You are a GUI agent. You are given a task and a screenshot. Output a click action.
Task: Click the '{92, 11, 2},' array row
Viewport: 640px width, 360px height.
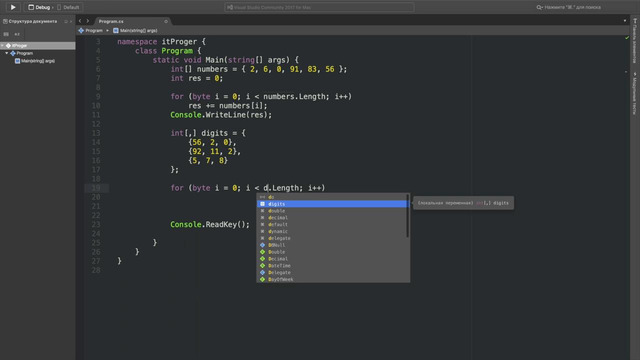pyautogui.click(x=214, y=151)
